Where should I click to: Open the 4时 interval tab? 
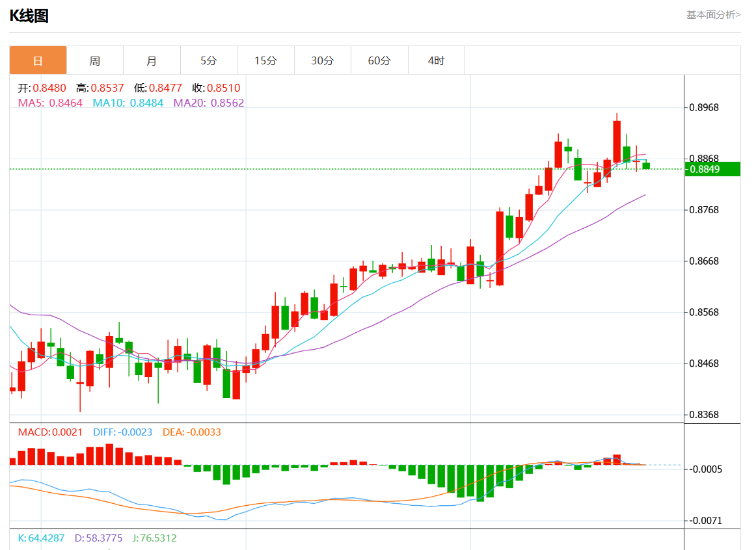click(437, 60)
